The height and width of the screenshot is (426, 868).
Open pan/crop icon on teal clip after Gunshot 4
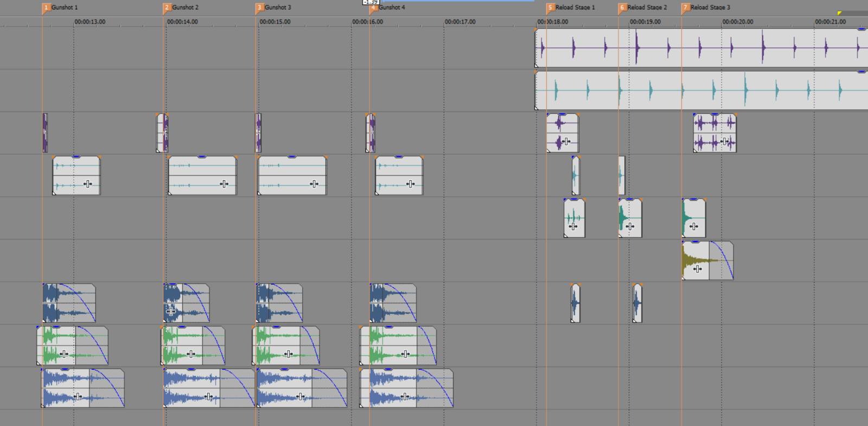pos(411,184)
